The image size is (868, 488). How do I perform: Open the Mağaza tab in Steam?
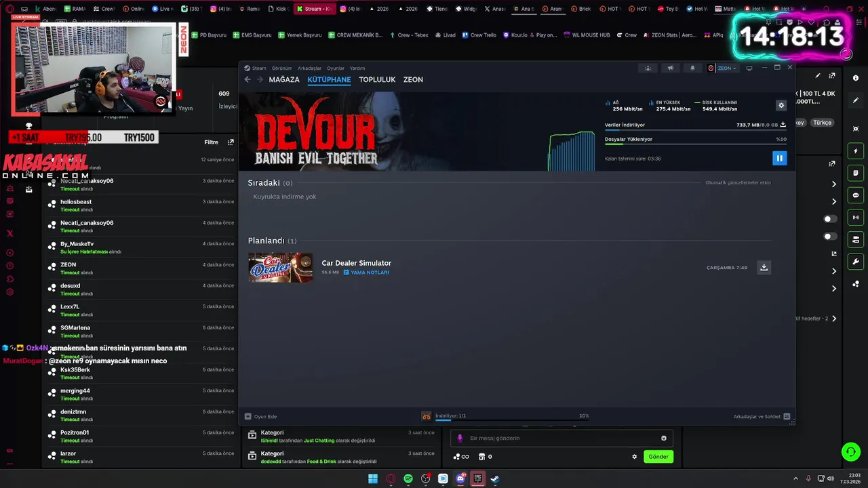point(284,79)
